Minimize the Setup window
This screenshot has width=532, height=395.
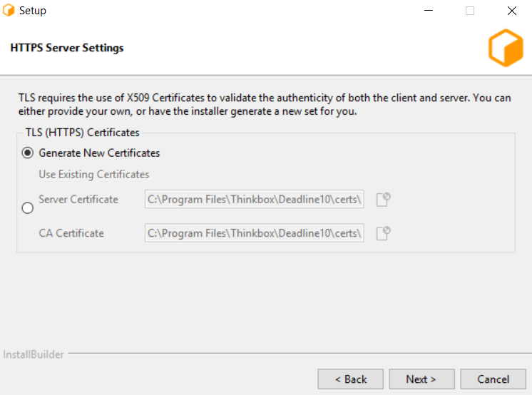(429, 11)
